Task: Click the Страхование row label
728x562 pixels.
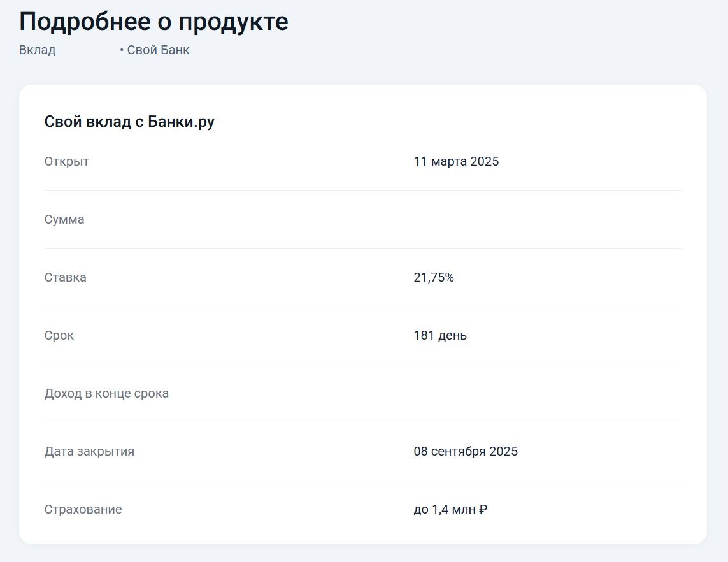Action: (x=83, y=510)
